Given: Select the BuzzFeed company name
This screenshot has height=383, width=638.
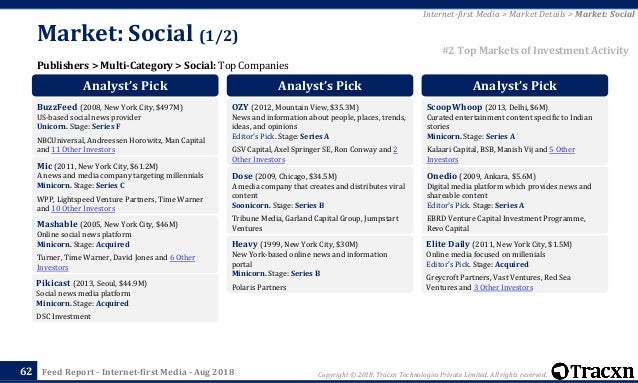Looking at the screenshot, I should click(x=57, y=107).
